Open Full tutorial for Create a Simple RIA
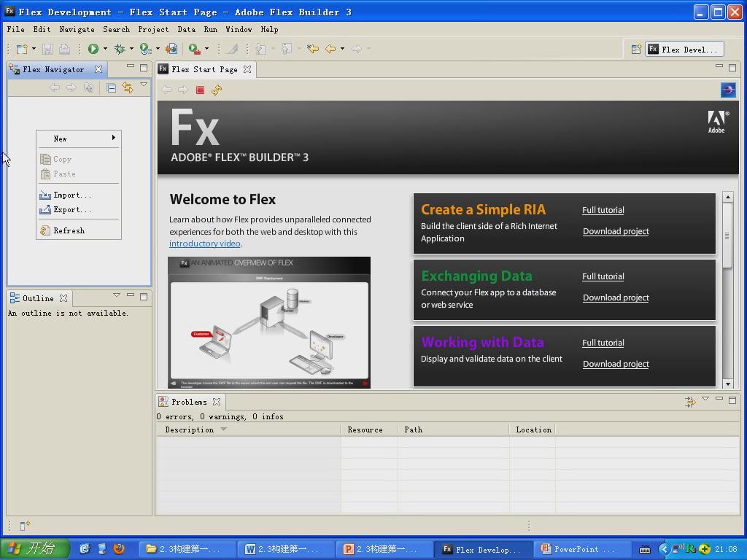The image size is (747, 560). pos(603,210)
